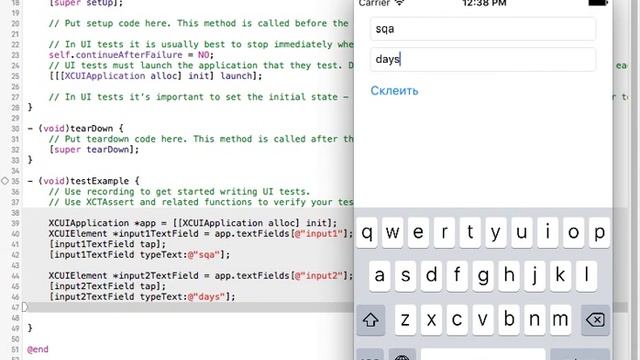Tap the 't' key on simulator keyboard
640x360 pixels.
point(470,233)
